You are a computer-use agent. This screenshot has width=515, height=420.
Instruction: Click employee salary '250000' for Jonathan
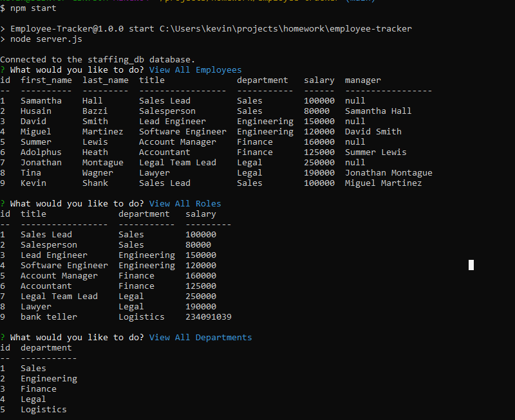point(319,163)
